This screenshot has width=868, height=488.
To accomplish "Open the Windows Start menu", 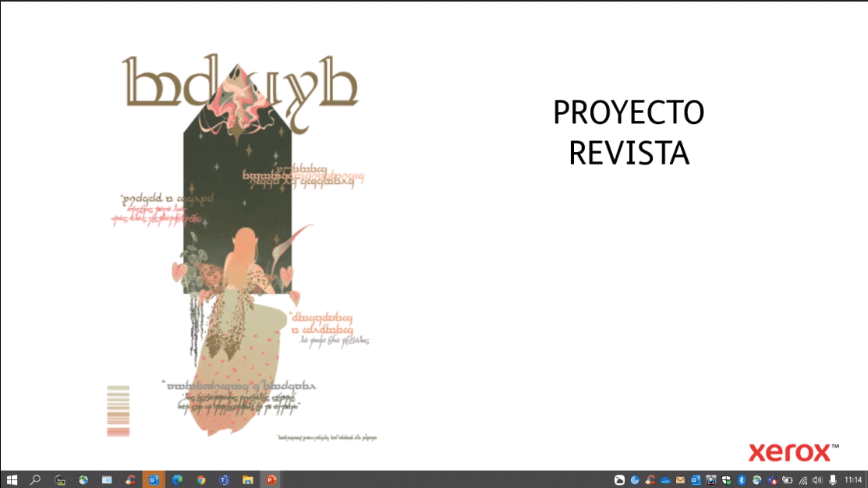I will tap(12, 479).
